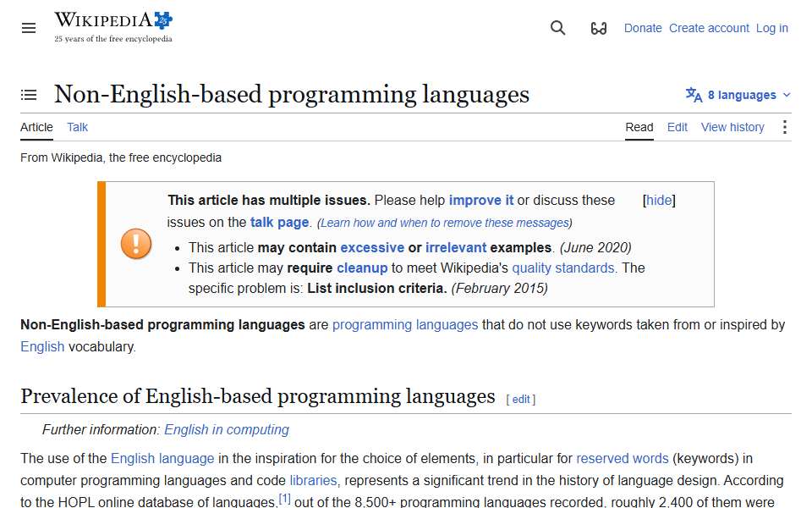
Task: Click Create account link
Action: click(x=709, y=28)
